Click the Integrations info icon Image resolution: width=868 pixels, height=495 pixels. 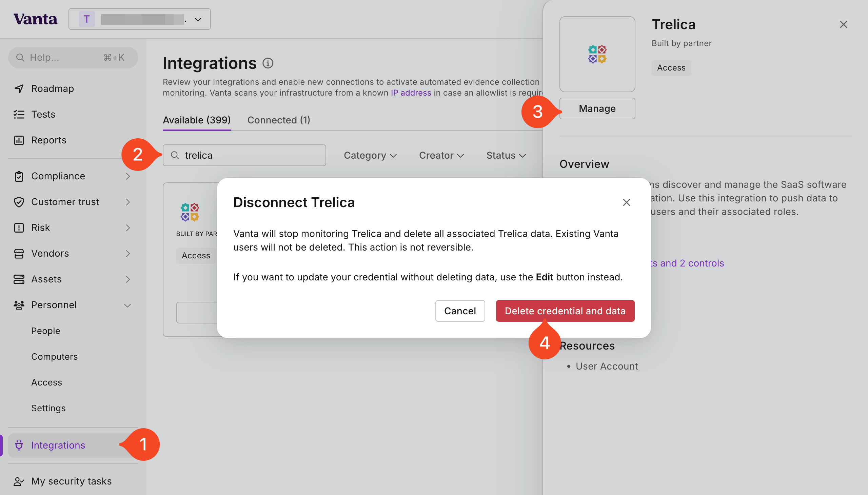point(268,63)
